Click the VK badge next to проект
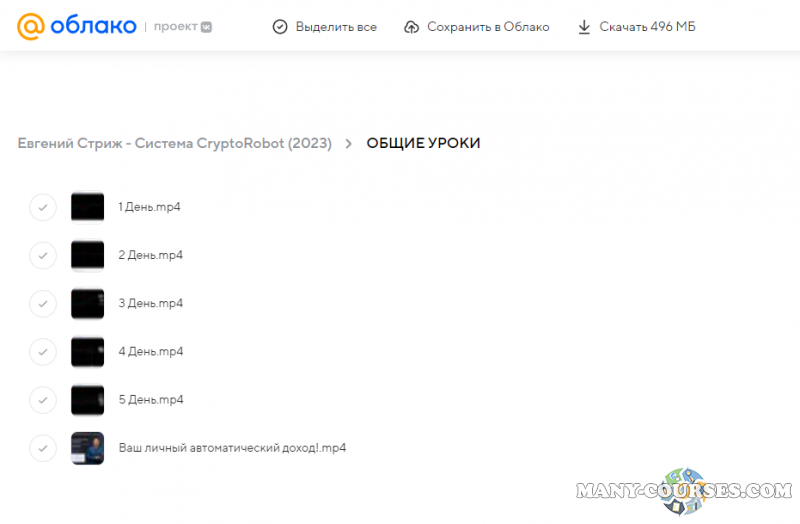The width and height of the screenshot is (800, 524). [x=206, y=27]
